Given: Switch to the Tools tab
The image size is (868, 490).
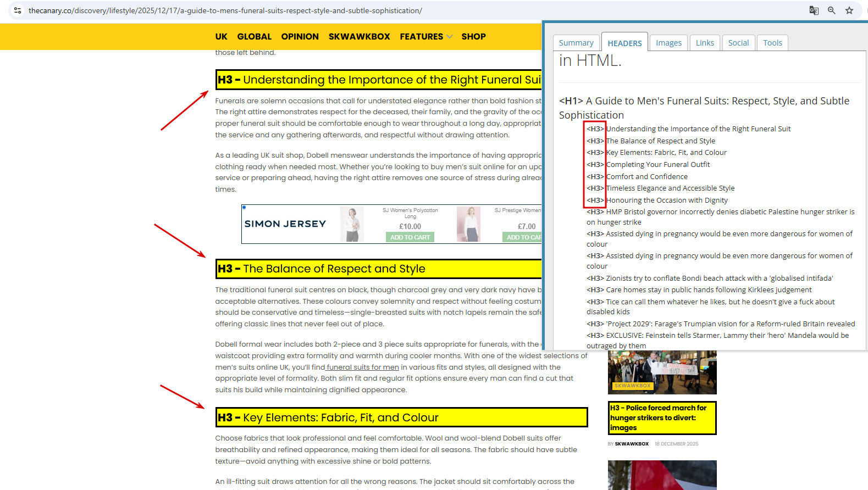Looking at the screenshot, I should tap(772, 43).
